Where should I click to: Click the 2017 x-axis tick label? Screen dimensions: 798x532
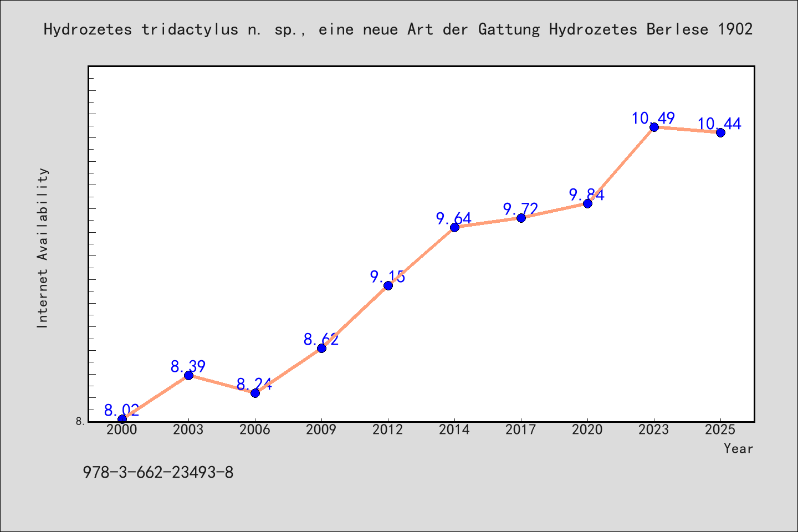[x=521, y=429]
